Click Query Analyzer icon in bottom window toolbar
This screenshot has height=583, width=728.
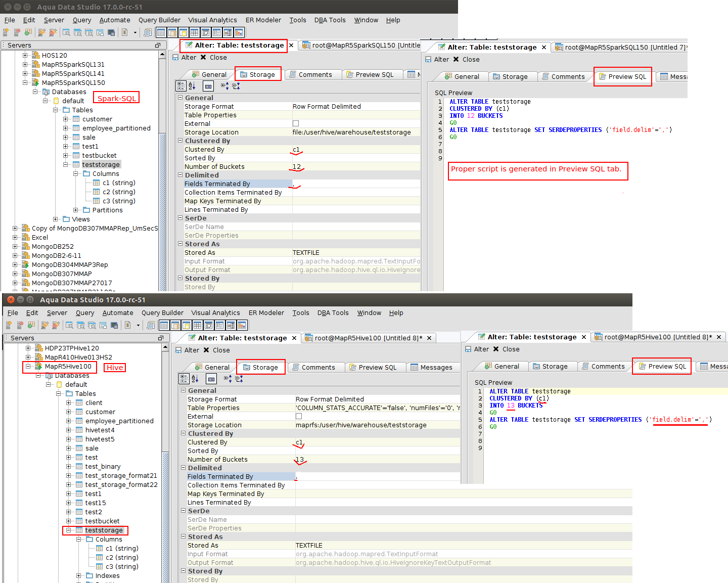(69, 325)
